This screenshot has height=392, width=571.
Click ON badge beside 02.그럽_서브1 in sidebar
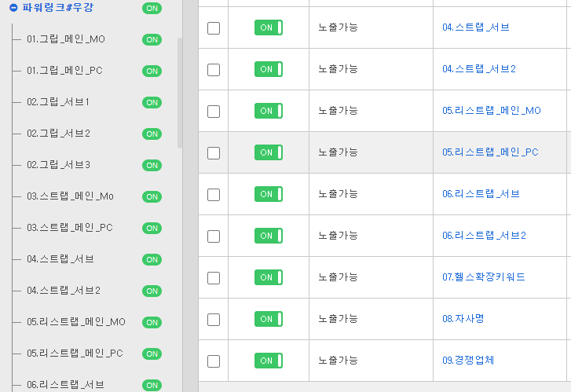(152, 102)
